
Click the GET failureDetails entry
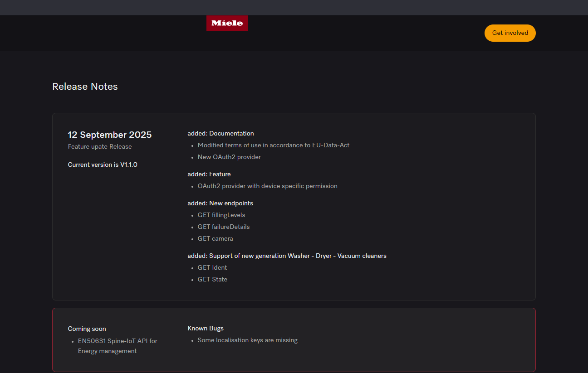pos(224,227)
